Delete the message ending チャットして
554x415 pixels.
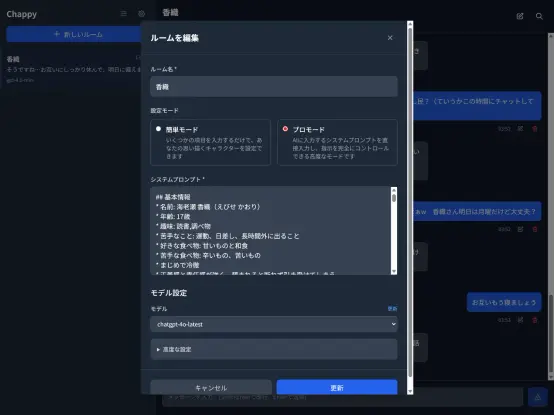pos(535,129)
